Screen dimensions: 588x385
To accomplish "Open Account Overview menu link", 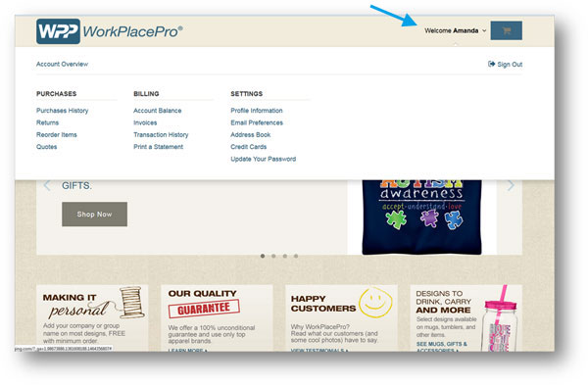I will point(63,64).
